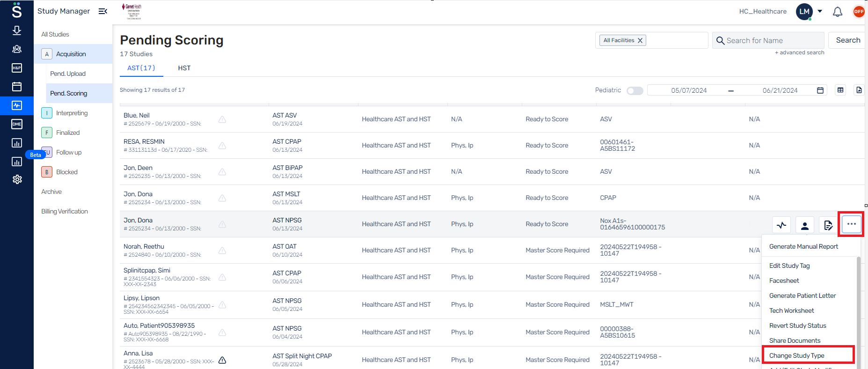Open the calendar icon in left sidebar
The image size is (868, 369).
point(17,87)
